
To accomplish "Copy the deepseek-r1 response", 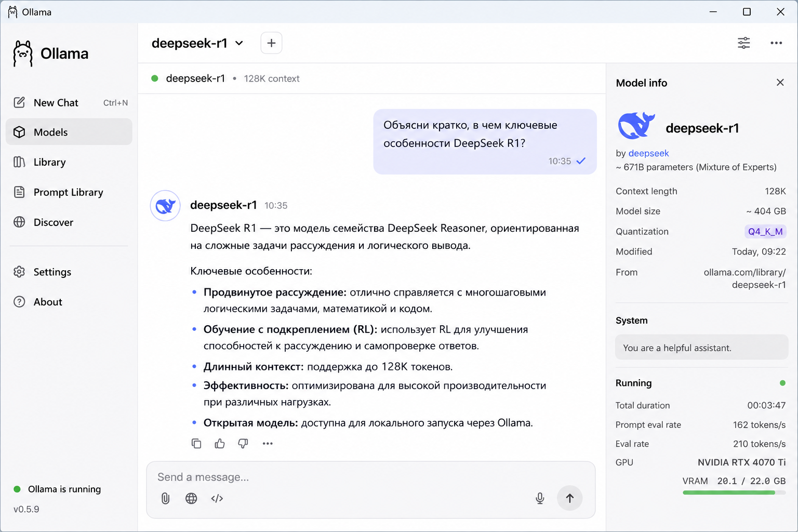I will point(196,443).
